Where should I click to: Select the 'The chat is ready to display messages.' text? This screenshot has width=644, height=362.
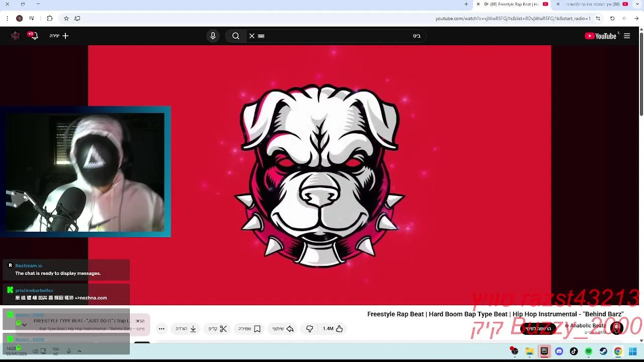58,274
